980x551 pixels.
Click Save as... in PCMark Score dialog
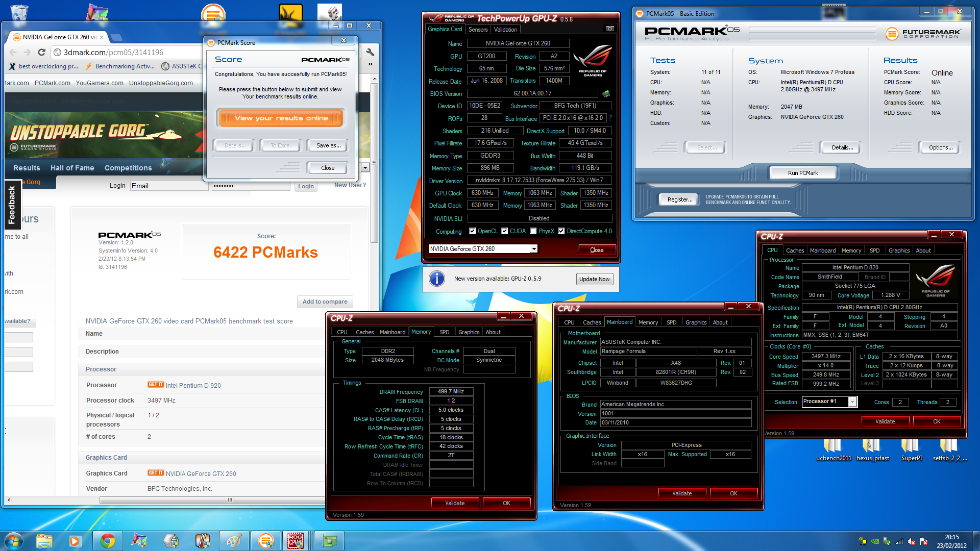pos(328,145)
